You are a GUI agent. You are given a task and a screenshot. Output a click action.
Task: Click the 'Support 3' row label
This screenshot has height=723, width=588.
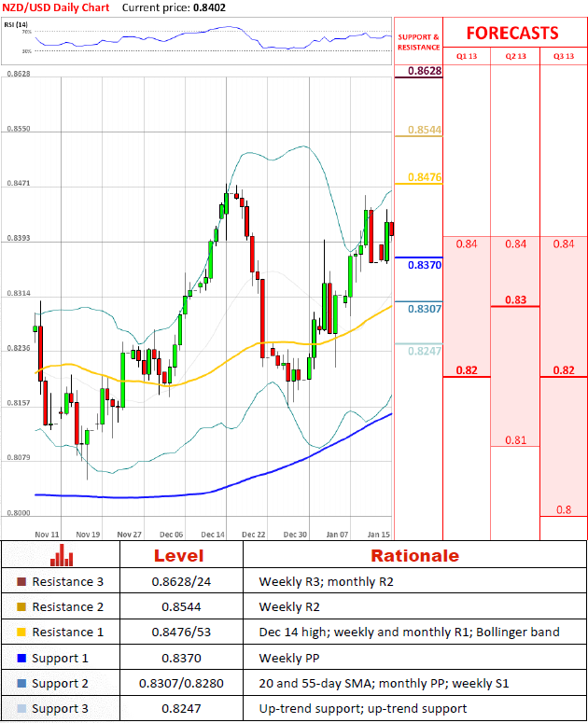point(60,709)
